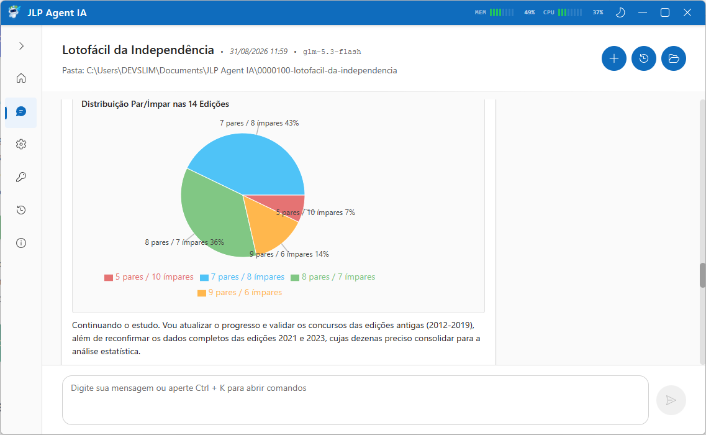Expand the sidebar with the chevron arrow
The height and width of the screenshot is (435, 706).
21,46
